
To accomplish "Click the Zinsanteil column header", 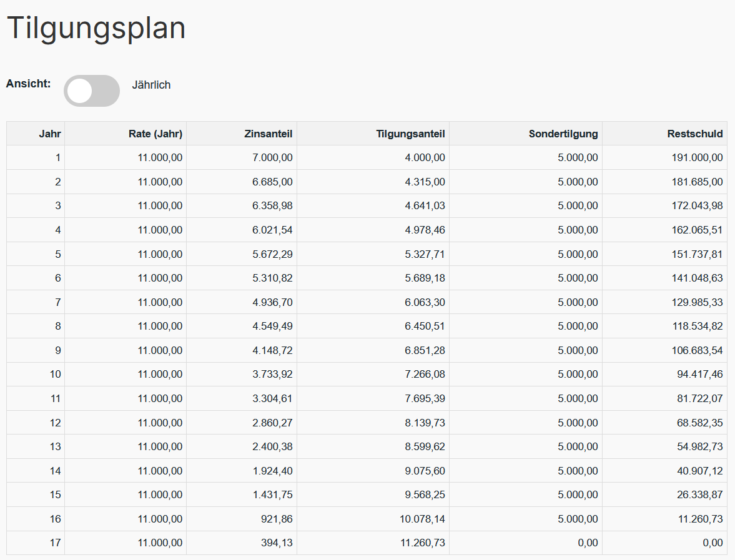I will coord(270,133).
